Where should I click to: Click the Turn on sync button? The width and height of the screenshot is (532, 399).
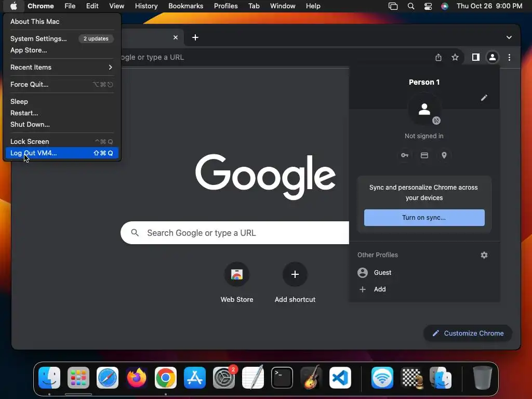(x=424, y=218)
